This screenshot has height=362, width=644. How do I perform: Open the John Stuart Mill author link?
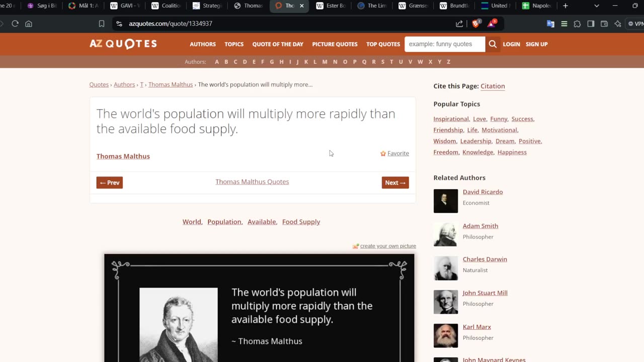coord(485,293)
